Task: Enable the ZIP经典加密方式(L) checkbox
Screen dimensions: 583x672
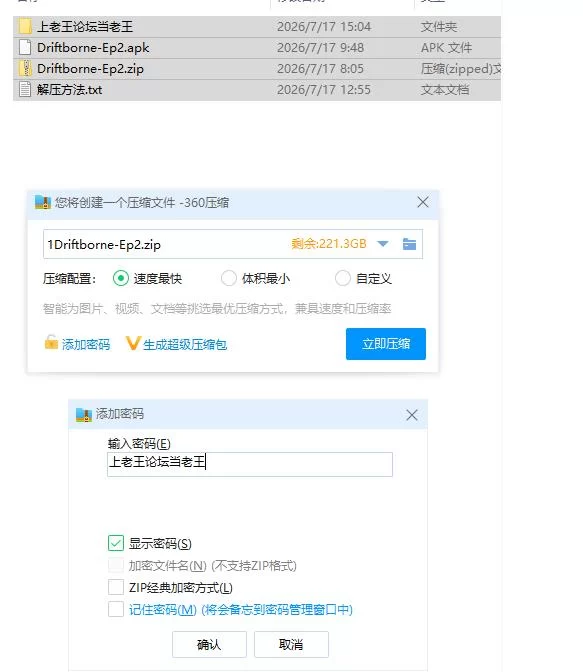Action: pyautogui.click(x=116, y=587)
